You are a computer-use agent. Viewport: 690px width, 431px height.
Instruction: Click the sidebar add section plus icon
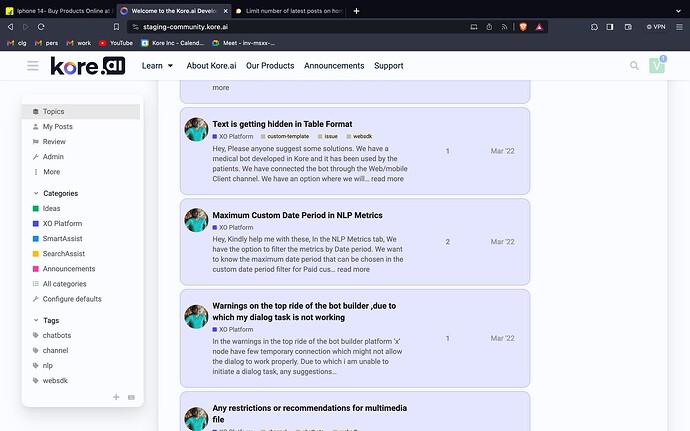coord(116,397)
